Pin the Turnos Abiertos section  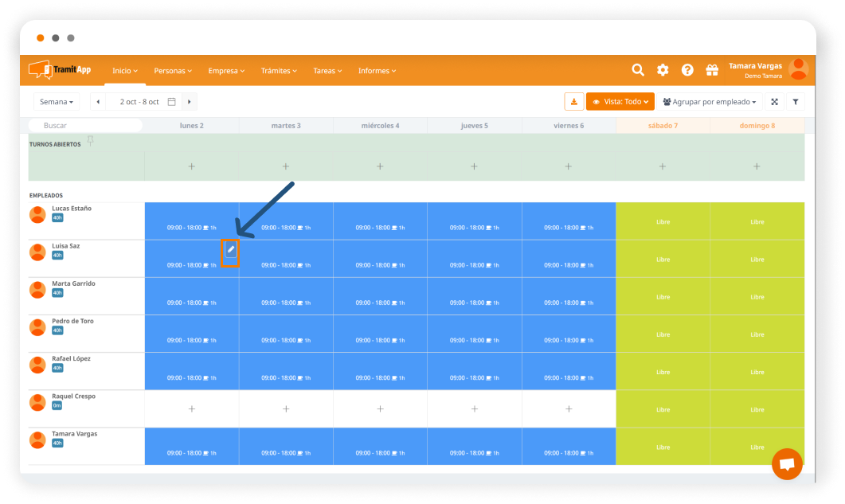click(x=90, y=141)
